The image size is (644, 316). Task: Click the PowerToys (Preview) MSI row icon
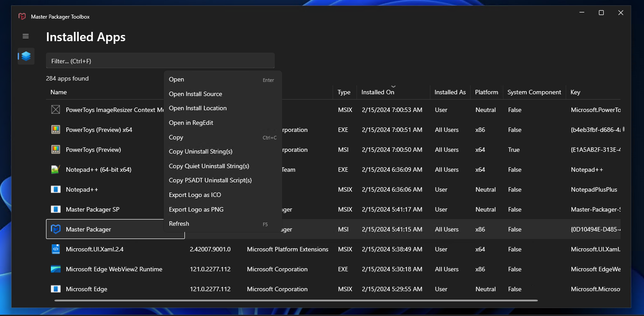coord(55,150)
